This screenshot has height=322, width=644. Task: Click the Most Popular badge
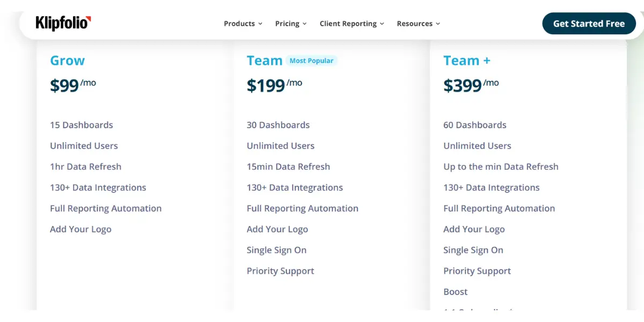pos(311,61)
